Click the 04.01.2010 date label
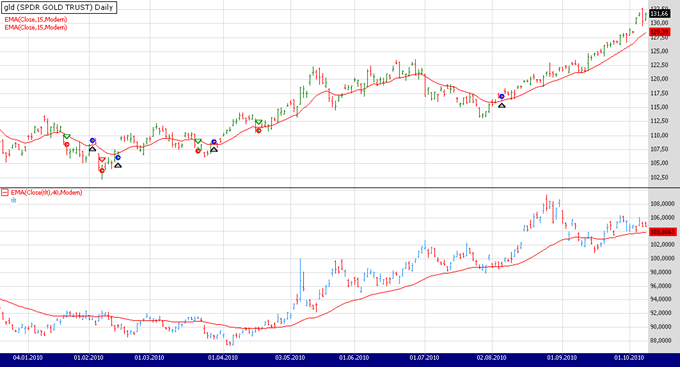This screenshot has height=367, width=680. (x=28, y=357)
